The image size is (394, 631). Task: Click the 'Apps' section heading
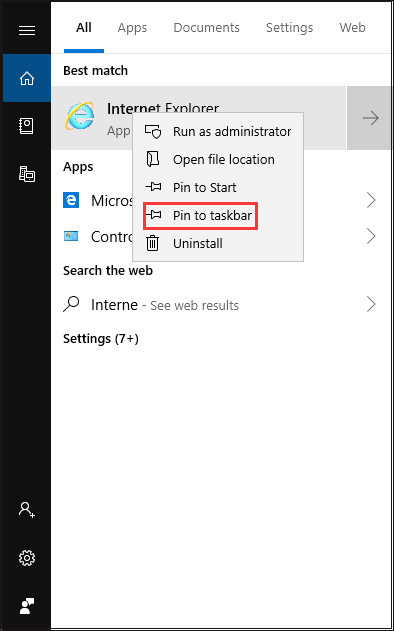[x=78, y=167]
